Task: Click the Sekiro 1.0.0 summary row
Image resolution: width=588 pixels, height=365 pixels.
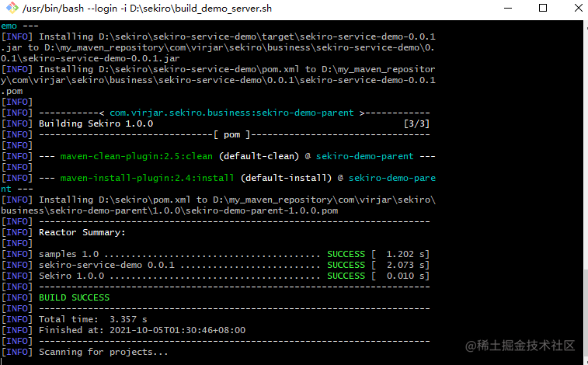Action: (x=215, y=276)
